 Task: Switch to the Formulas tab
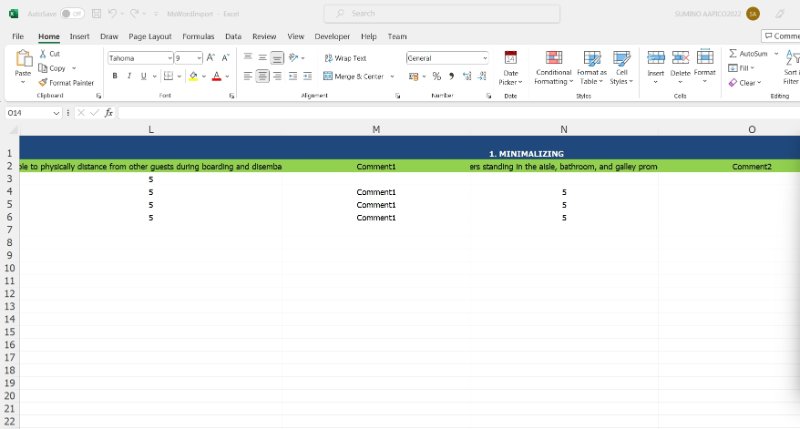point(198,36)
